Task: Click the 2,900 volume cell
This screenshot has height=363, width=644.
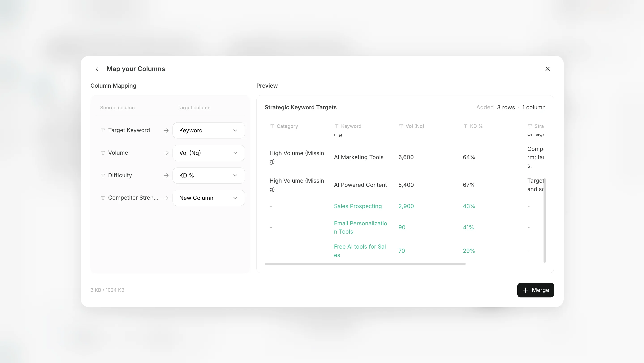Action: [x=406, y=206]
